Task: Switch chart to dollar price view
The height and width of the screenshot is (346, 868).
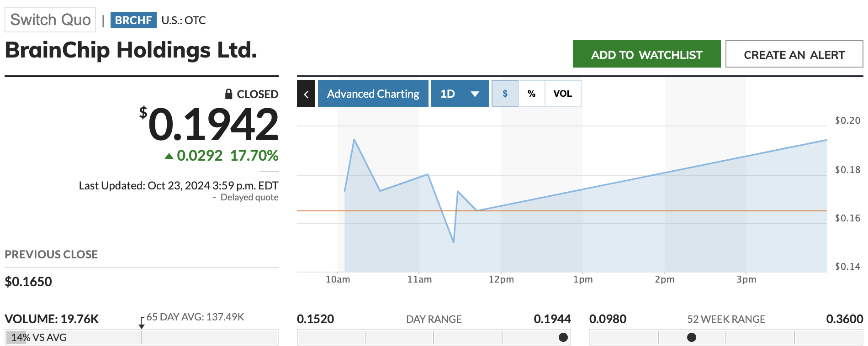Action: click(x=505, y=94)
